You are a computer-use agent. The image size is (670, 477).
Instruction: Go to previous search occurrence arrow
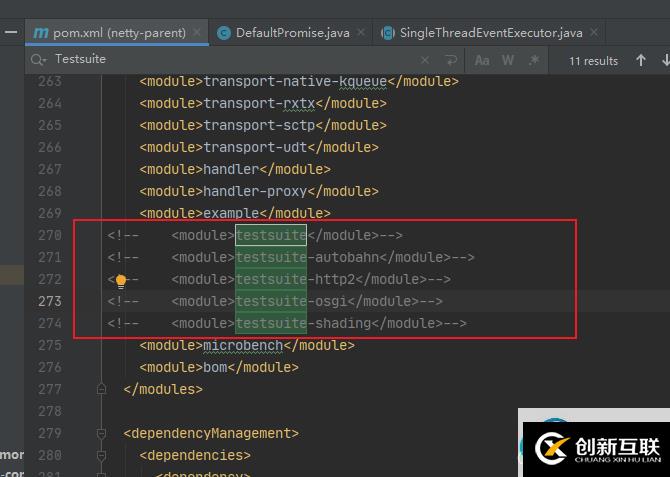641,60
